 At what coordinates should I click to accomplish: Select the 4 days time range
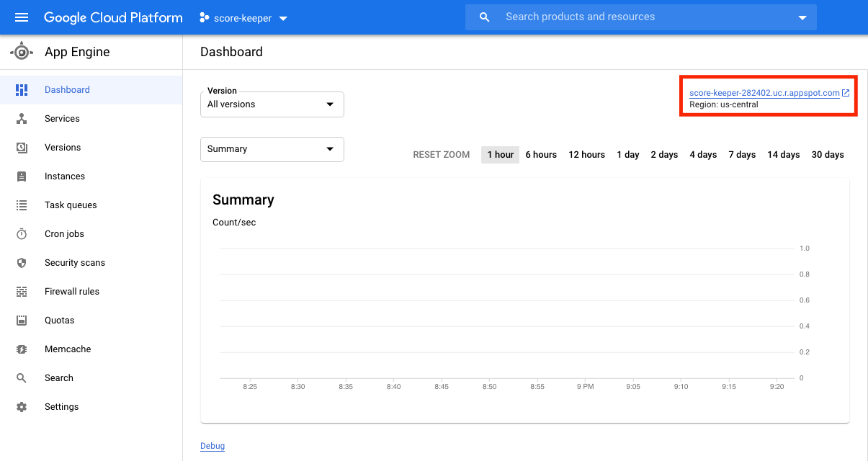click(703, 155)
